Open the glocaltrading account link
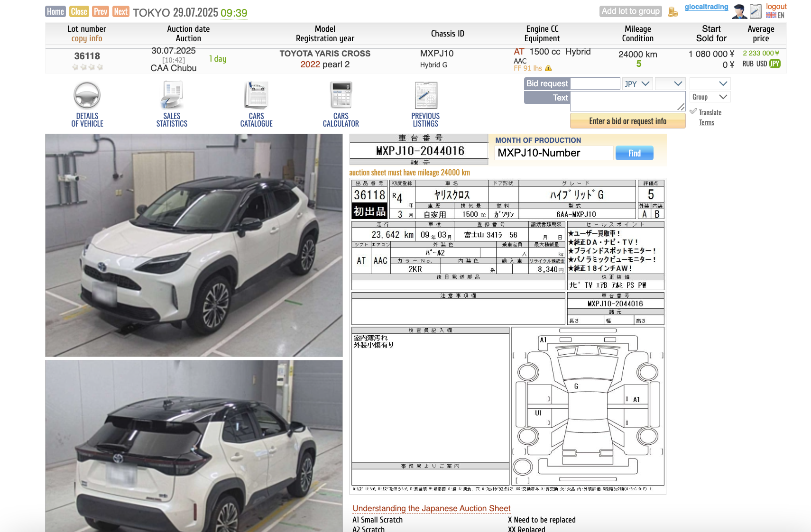The height and width of the screenshot is (532, 811). click(x=706, y=7)
